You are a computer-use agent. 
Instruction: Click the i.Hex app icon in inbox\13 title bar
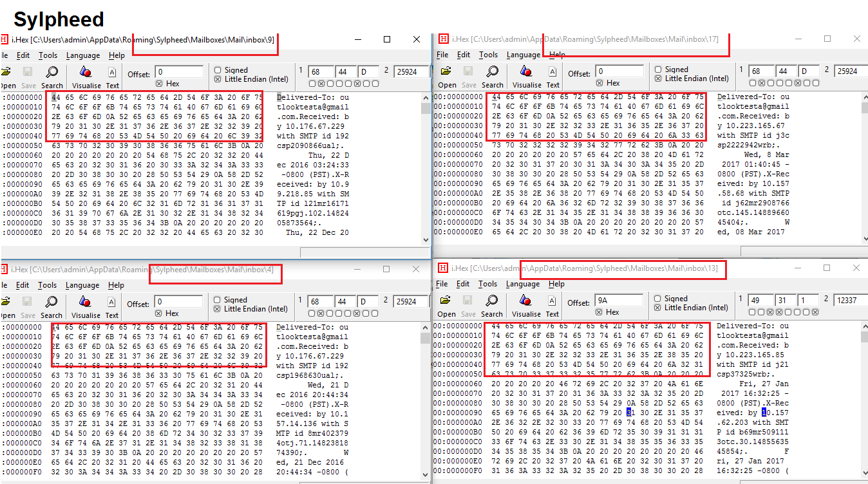pos(444,268)
